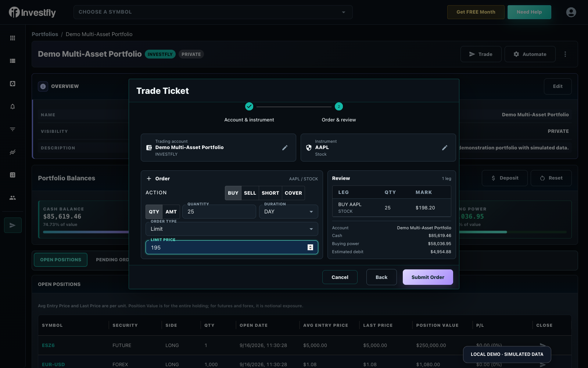Select the SHORT action
Screen dimensions: 588x368
[270, 193]
